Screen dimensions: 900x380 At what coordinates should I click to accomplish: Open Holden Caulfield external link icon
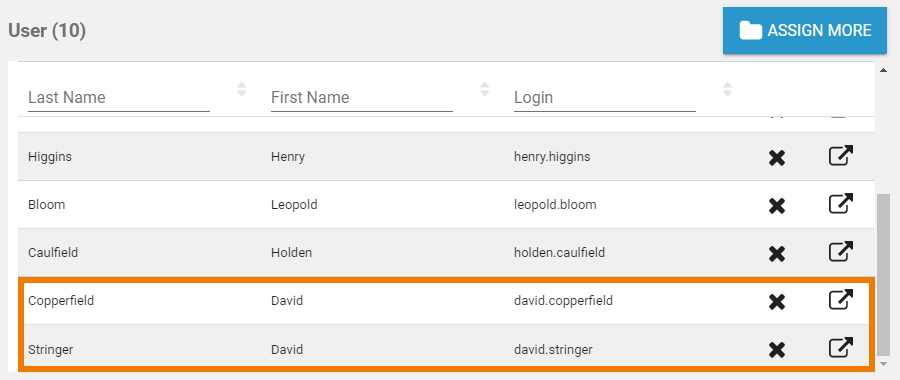click(841, 251)
